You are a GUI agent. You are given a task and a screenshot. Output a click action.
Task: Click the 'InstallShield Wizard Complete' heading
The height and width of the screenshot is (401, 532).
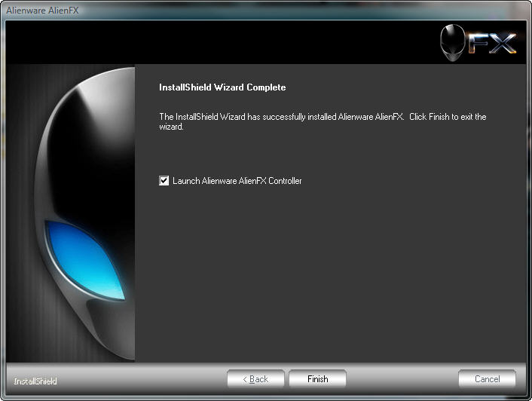tap(222, 87)
